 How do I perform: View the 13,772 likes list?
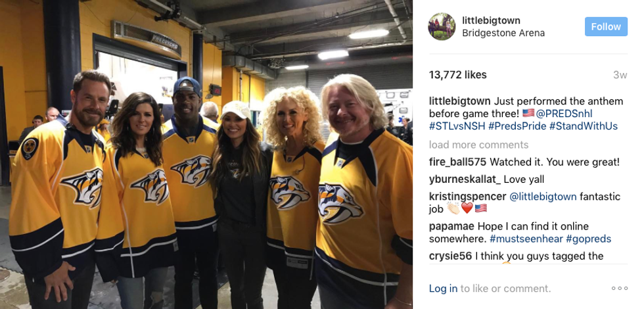pyautogui.click(x=457, y=75)
